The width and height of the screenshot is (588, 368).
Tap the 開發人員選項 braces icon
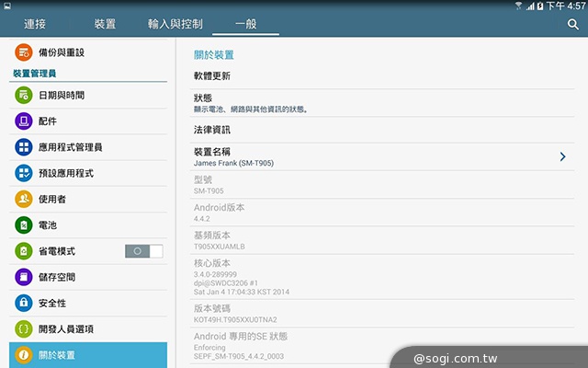click(24, 329)
